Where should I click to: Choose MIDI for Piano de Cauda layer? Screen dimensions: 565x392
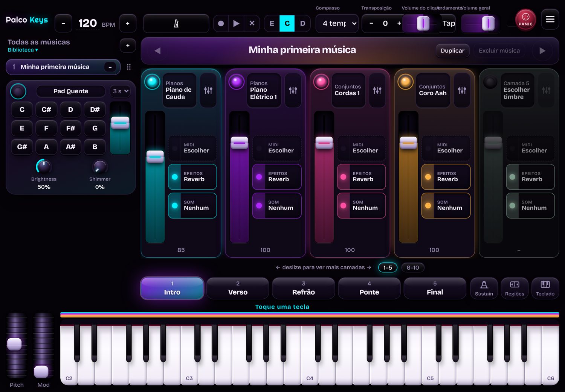click(x=192, y=148)
